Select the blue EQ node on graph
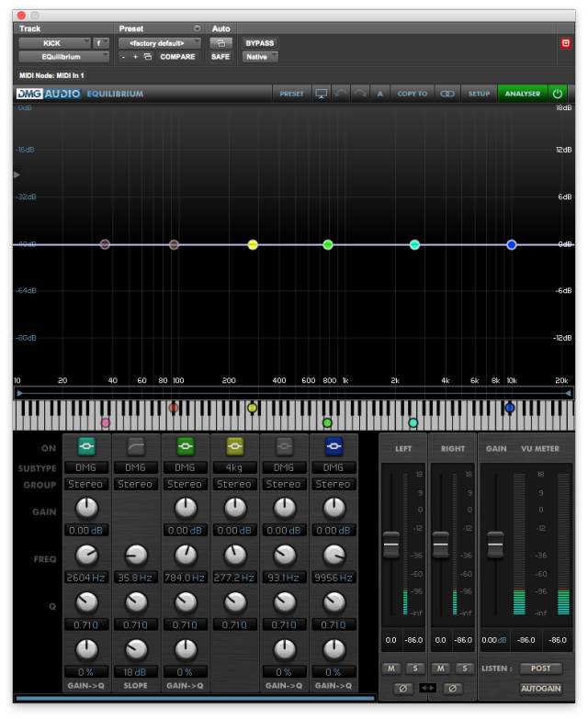 (512, 244)
